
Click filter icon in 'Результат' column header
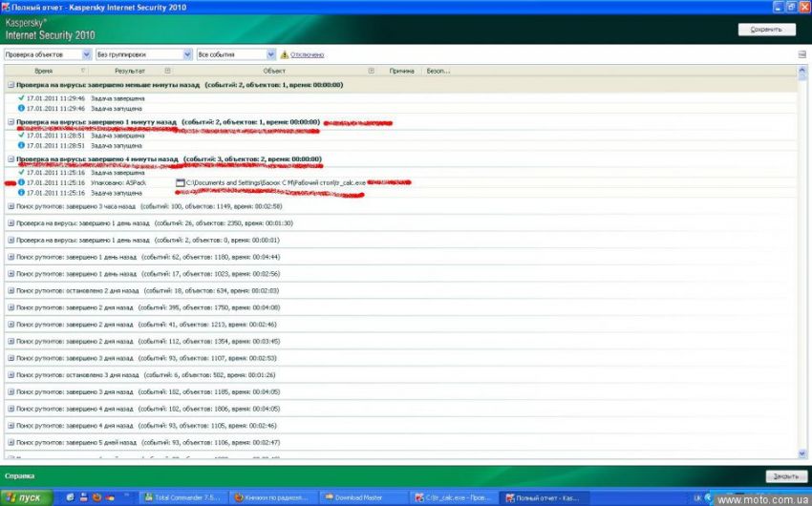(167, 71)
